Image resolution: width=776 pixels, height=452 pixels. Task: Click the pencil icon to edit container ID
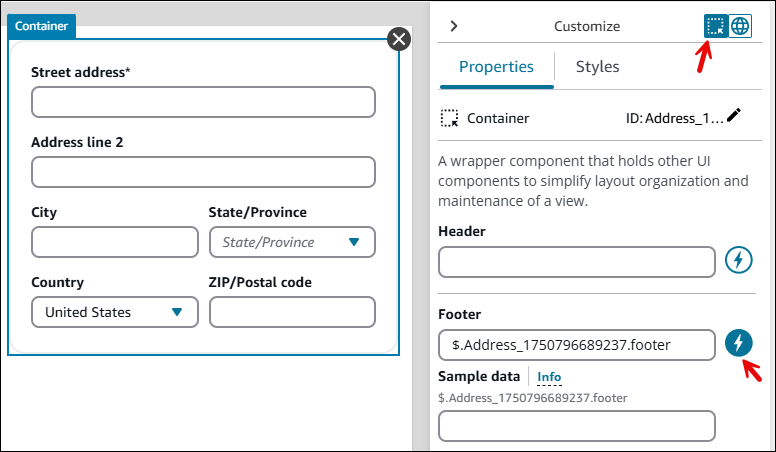tap(735, 116)
